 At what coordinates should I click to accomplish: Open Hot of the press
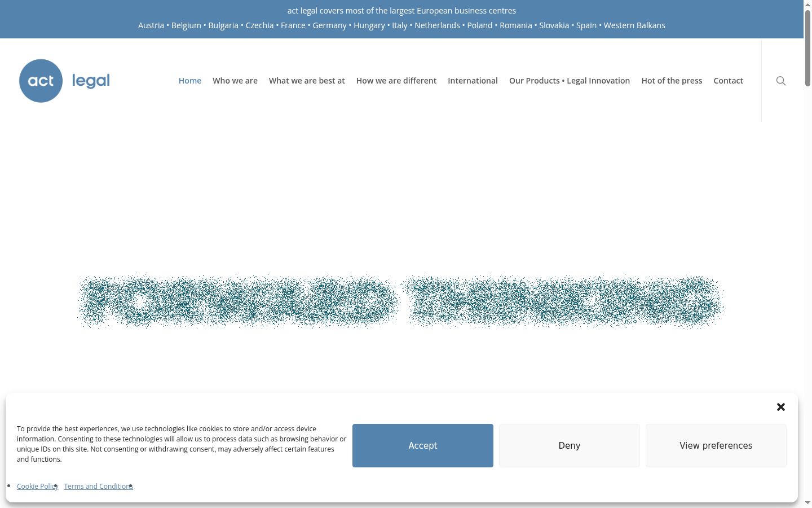pos(672,81)
